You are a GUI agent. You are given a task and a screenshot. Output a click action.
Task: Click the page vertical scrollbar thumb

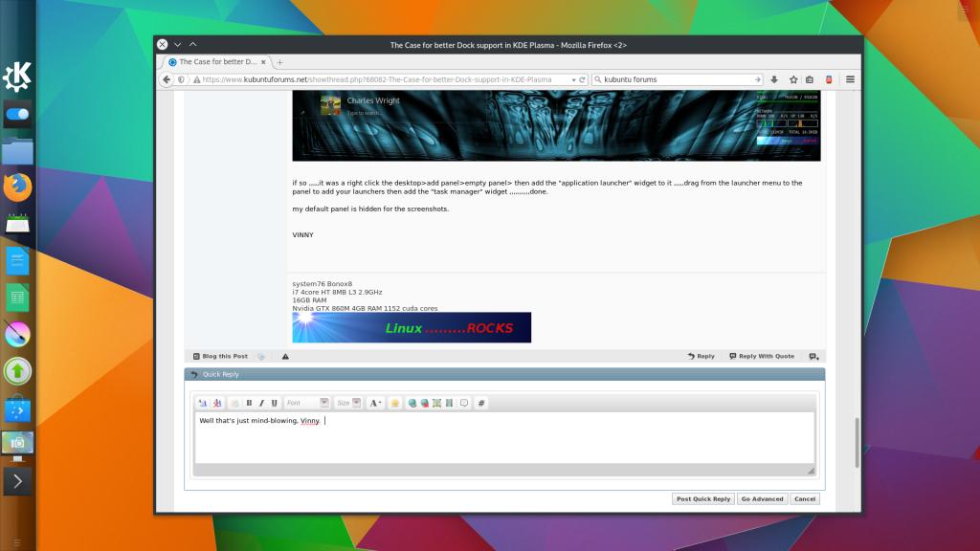[x=857, y=442]
